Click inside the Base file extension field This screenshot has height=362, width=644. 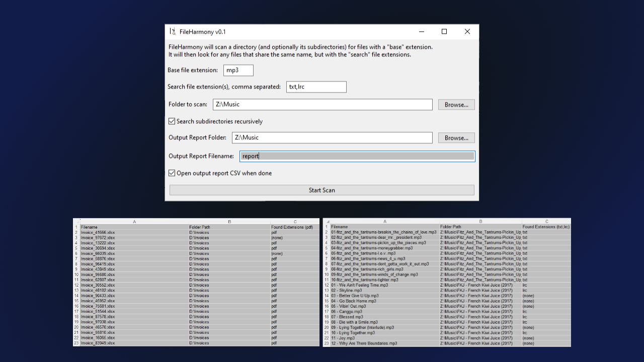pyautogui.click(x=238, y=70)
